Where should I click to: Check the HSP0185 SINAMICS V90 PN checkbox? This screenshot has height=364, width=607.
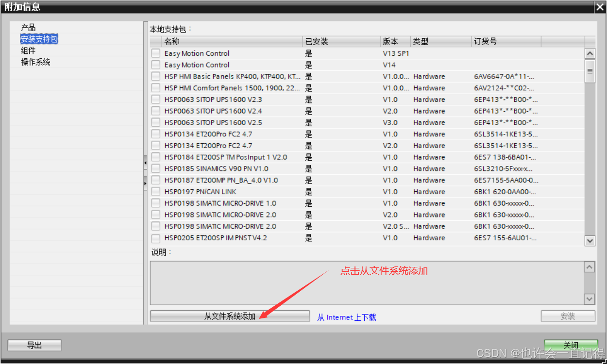(x=155, y=169)
